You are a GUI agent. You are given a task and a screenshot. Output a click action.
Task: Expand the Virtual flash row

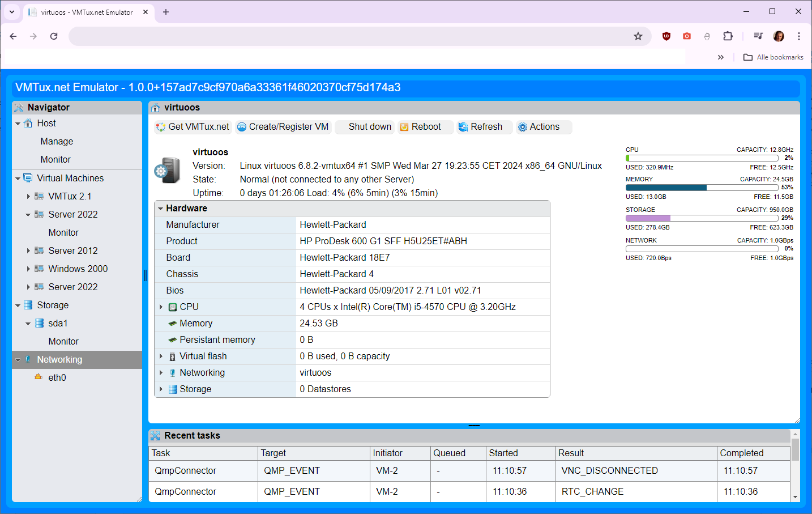(161, 356)
